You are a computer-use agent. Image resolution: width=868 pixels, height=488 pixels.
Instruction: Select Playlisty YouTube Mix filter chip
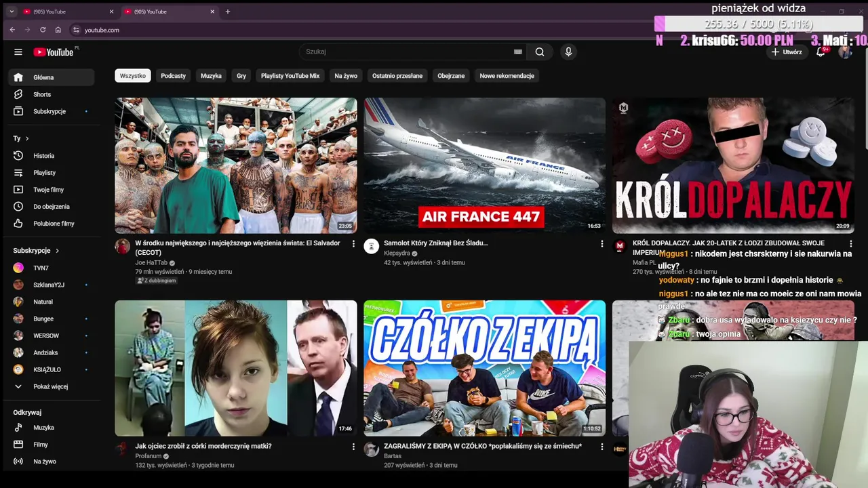290,76
